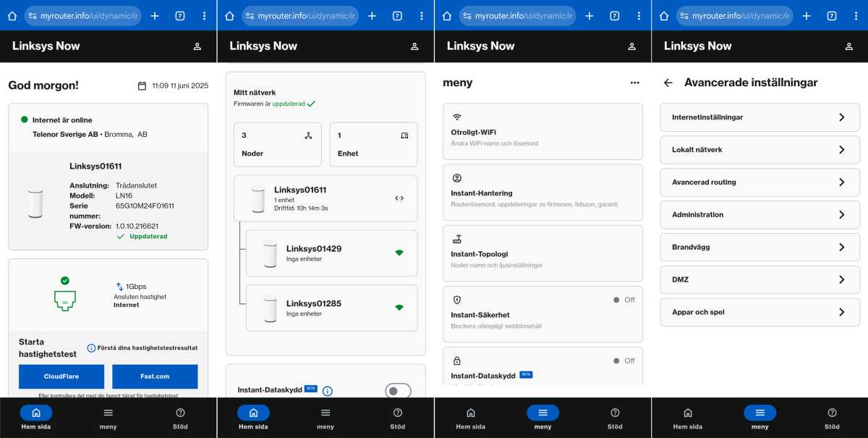Click the wired connection icon on Linksys01611 node
The width and height of the screenshot is (868, 438).
pyautogui.click(x=399, y=198)
